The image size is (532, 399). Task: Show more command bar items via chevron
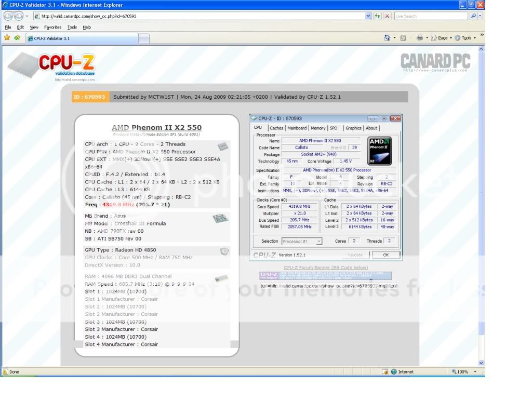pyautogui.click(x=482, y=35)
